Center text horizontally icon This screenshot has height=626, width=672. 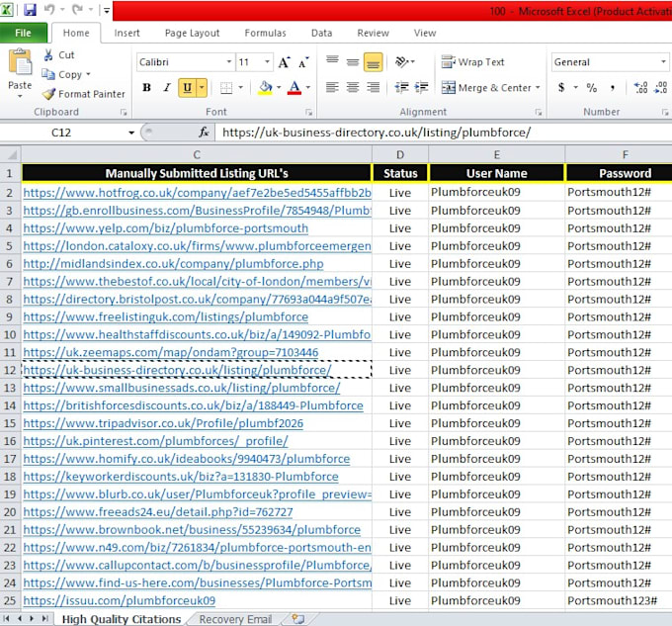click(x=353, y=88)
